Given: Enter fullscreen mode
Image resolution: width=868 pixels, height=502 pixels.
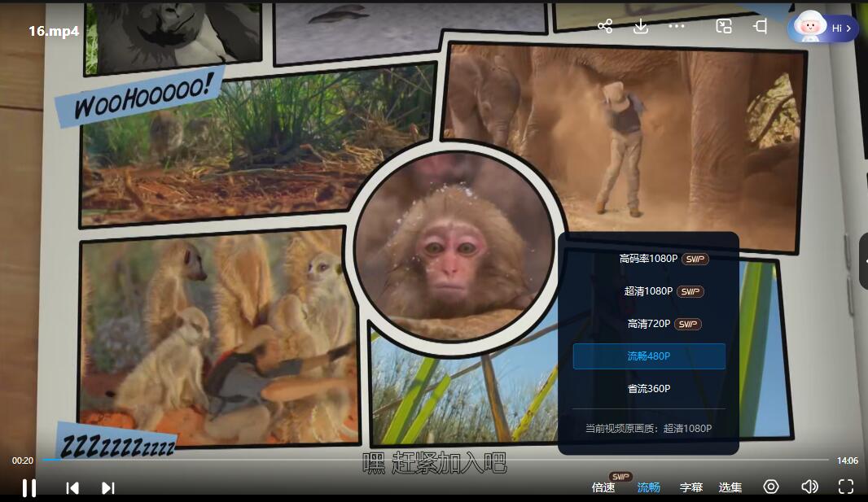Looking at the screenshot, I should pyautogui.click(x=846, y=487).
